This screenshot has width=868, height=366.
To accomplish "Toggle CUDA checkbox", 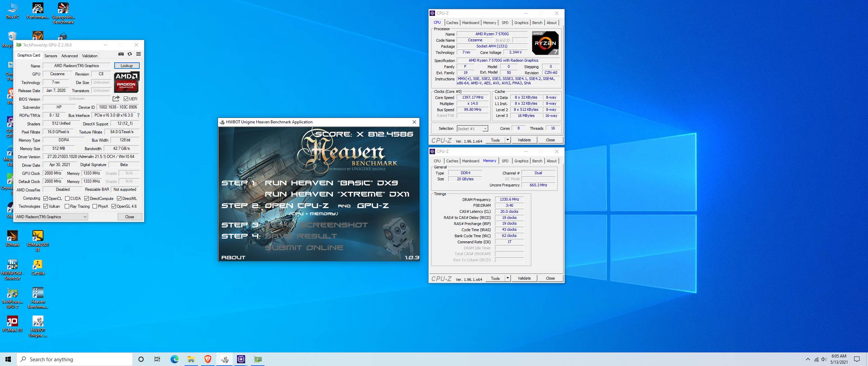I will 67,199.
